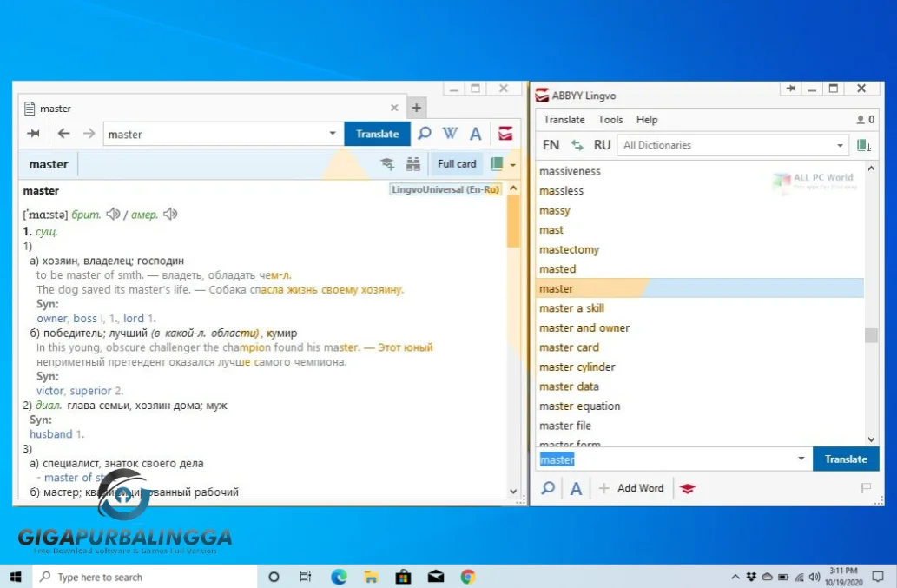The height and width of the screenshot is (588, 897).
Task: Select 'mastectomy' in word list
Action: [x=699, y=249]
